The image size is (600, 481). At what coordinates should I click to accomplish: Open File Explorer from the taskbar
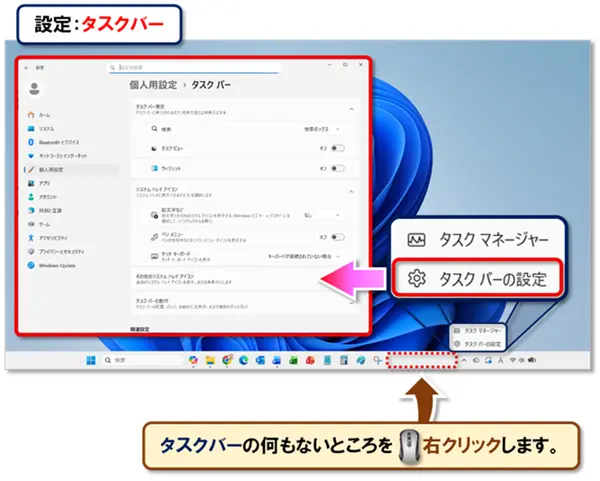(x=210, y=360)
